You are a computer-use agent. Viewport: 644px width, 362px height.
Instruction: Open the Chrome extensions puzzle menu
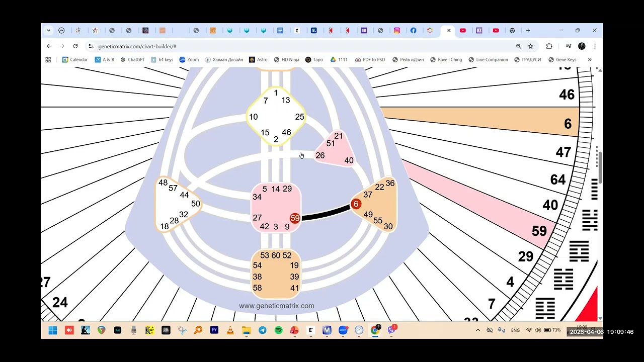coord(549,46)
